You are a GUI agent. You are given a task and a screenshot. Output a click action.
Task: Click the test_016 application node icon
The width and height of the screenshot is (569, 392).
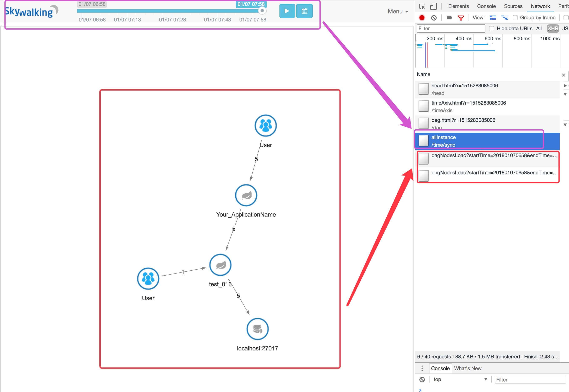tap(220, 265)
